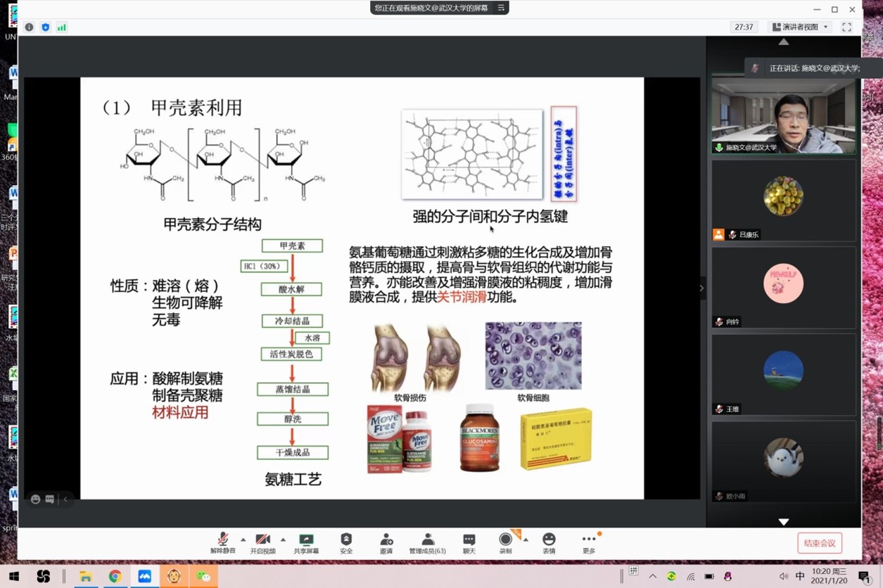The height and width of the screenshot is (588, 883).
Task: Open the 邀请 invite dialog
Action: (386, 543)
